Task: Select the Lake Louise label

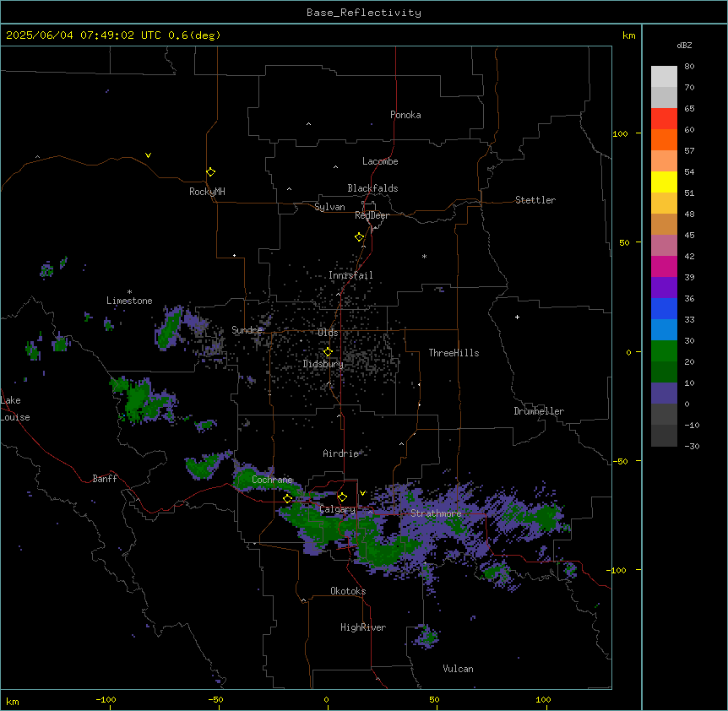Action: point(15,409)
